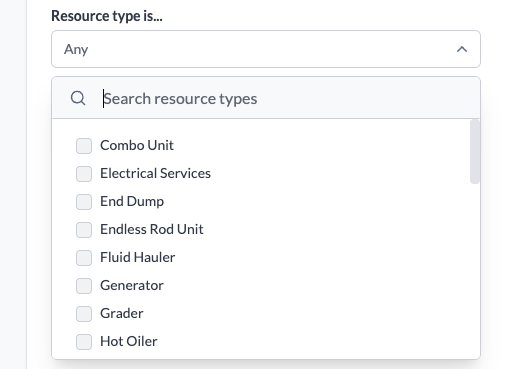Check the Combo Unit checkbox
The image size is (505, 369).
click(84, 146)
